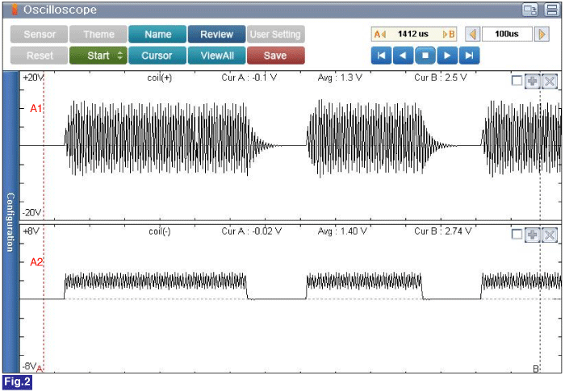Click the Sensor button
Viewport: 565px width, 392px height.
click(39, 35)
